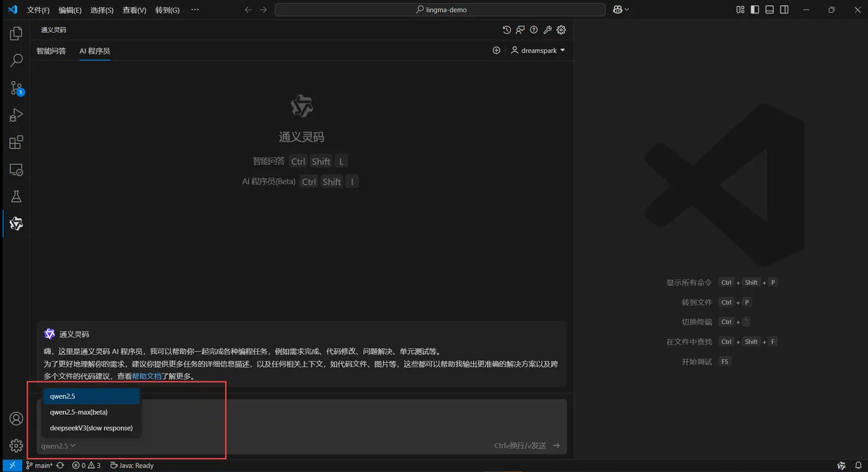Screen dimensions: 868x472
Task: Toggle the secondary side bar
Action: tap(784, 9)
